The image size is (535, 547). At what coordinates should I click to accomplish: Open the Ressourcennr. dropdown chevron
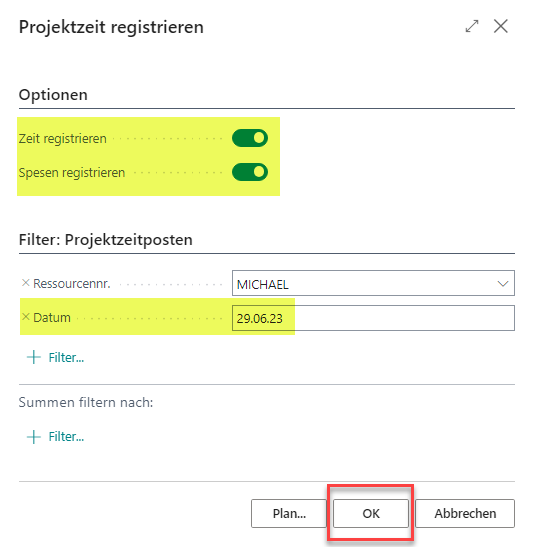(503, 284)
